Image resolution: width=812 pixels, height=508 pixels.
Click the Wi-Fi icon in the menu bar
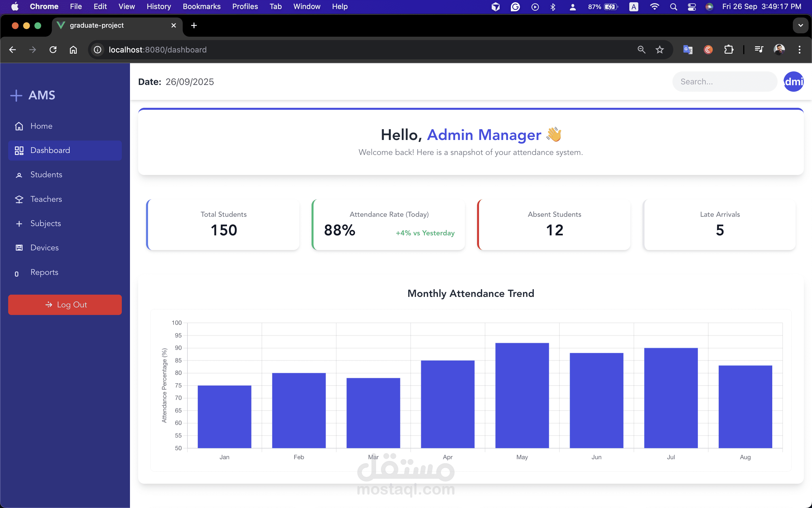pos(654,7)
